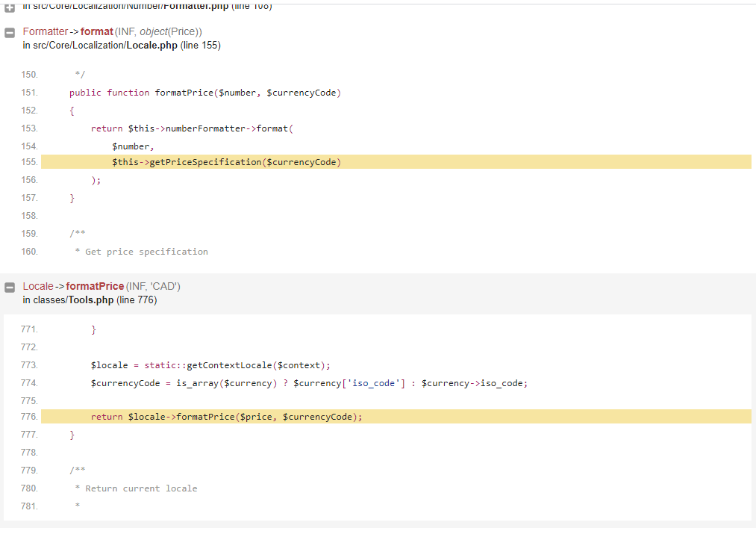Image resolution: width=756 pixels, height=537 pixels.
Task: Expand the collapsed Formatter.php trace entry
Action: tap(9, 7)
